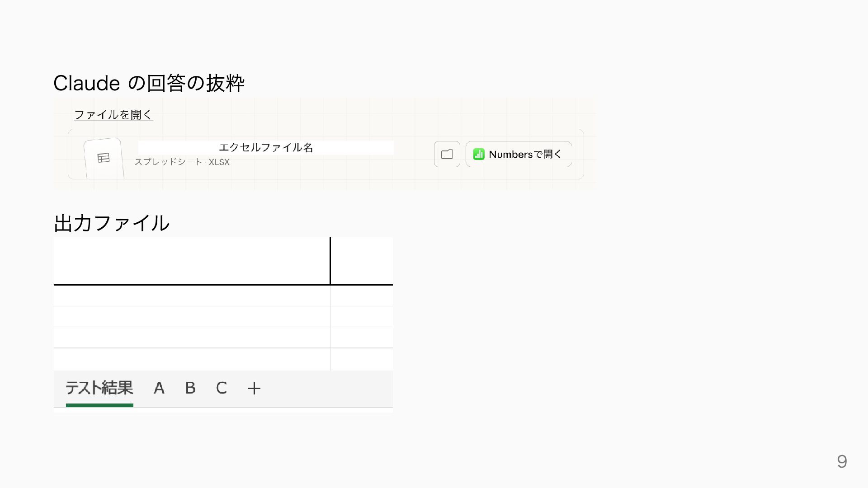Click the green Numbers app icon
Image resolution: width=868 pixels, height=488 pixels.
click(x=479, y=154)
